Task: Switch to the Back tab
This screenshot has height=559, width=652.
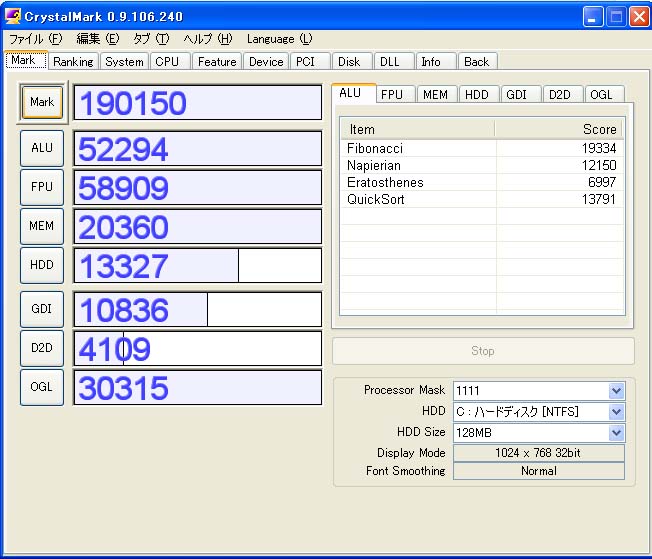Action: click(x=477, y=62)
